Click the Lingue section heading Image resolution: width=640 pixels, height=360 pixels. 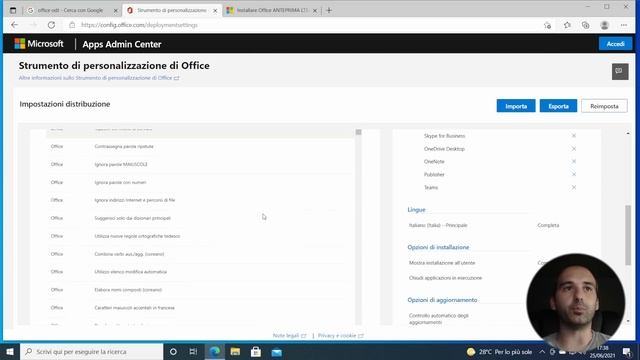(416, 209)
